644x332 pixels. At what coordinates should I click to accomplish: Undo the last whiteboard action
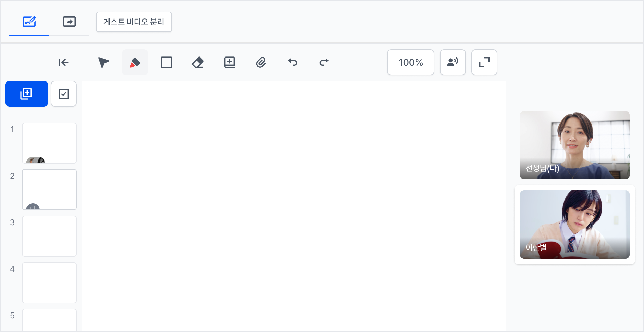293,62
